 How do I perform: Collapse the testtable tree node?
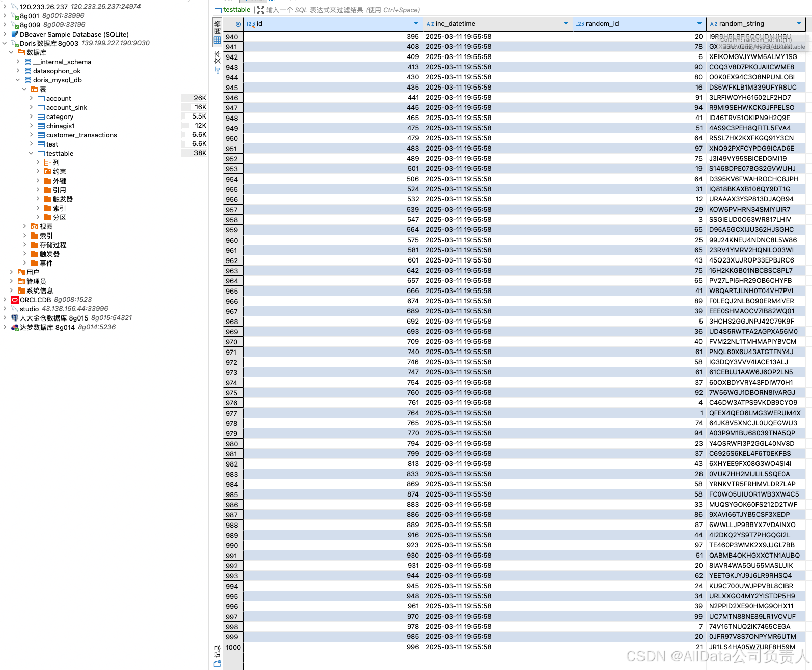click(31, 154)
